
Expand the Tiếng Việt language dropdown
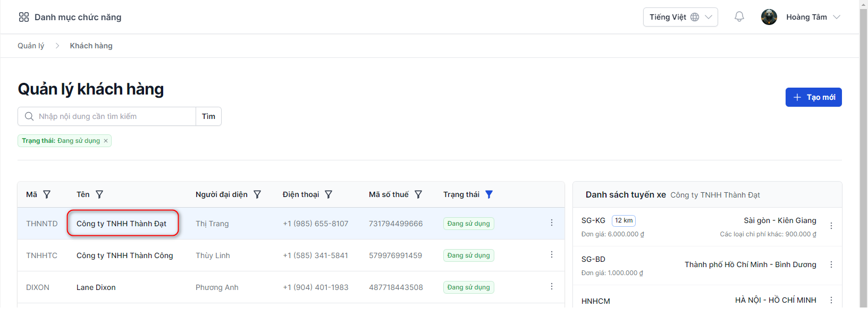(680, 17)
